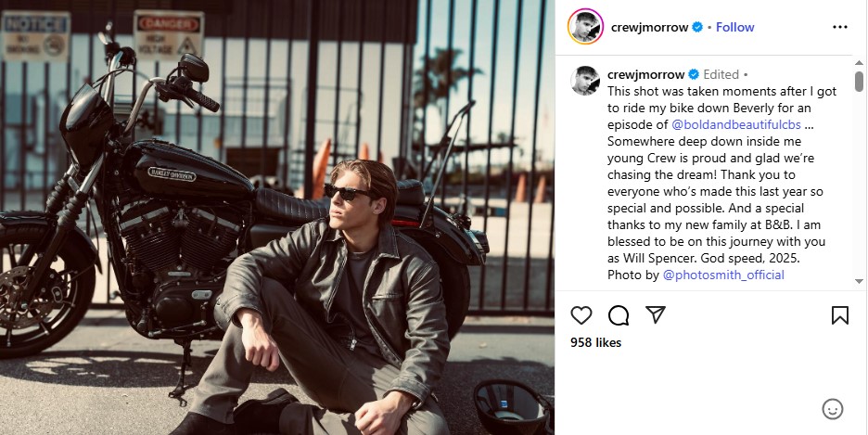Screen dimensions: 868x435
Task: Click caption author name crewjmorrow
Action: [x=646, y=74]
